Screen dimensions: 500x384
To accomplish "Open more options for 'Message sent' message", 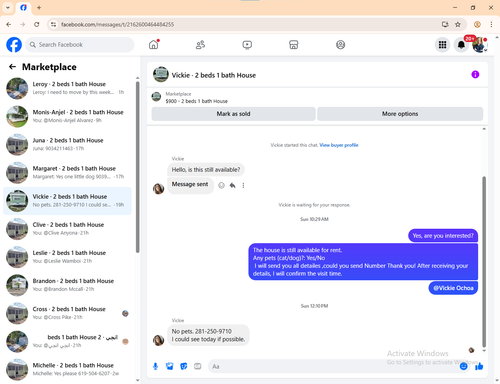I will (x=243, y=185).
